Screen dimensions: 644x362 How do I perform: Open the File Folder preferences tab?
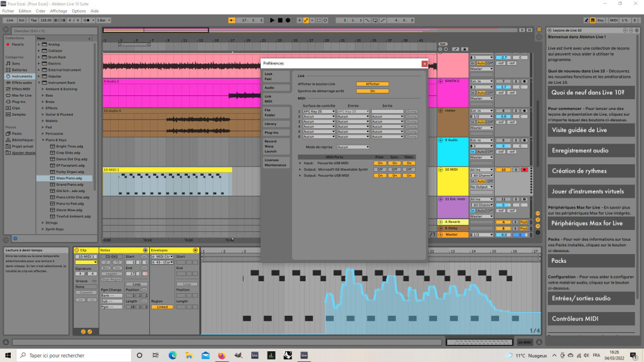click(x=276, y=112)
